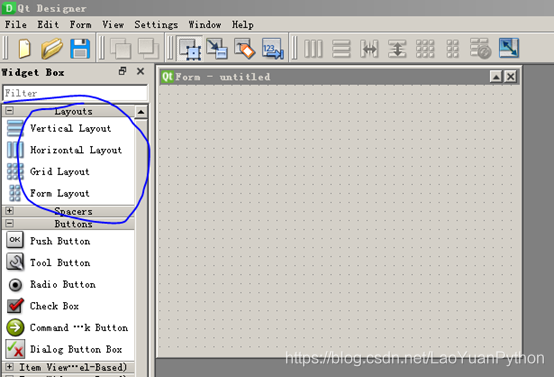The image size is (554, 377).
Task: Select the Edit Widgets mode icon
Action: (x=191, y=48)
